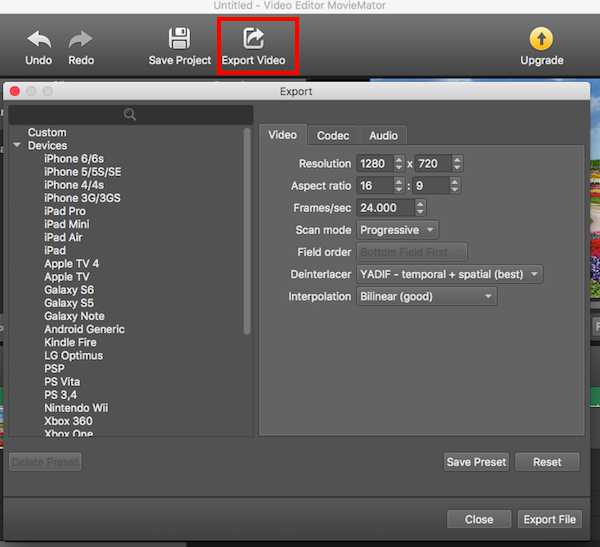The height and width of the screenshot is (547, 600).
Task: Click the aspect ratio 16 field
Action: tap(375, 186)
